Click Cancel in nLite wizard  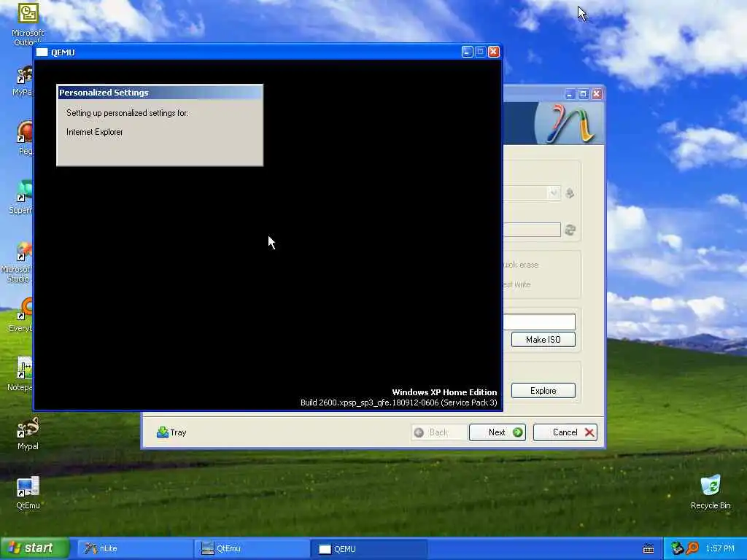pyautogui.click(x=565, y=432)
